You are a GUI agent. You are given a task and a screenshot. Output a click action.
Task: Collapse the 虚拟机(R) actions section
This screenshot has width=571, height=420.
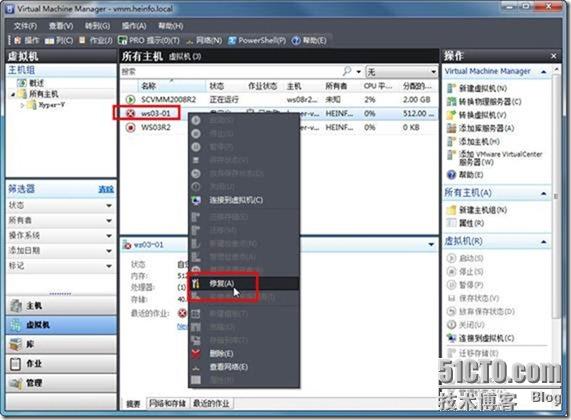pyautogui.click(x=544, y=242)
